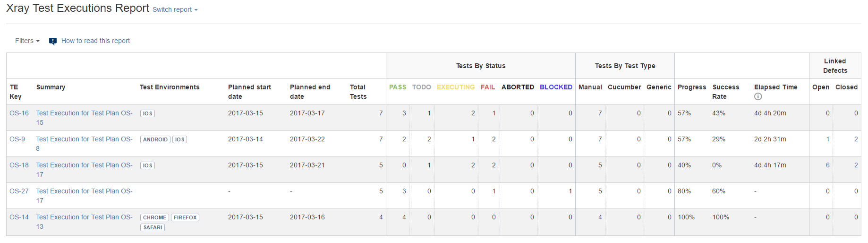Open test execution OS-16
Screen dimensions: 868x243
point(19,113)
